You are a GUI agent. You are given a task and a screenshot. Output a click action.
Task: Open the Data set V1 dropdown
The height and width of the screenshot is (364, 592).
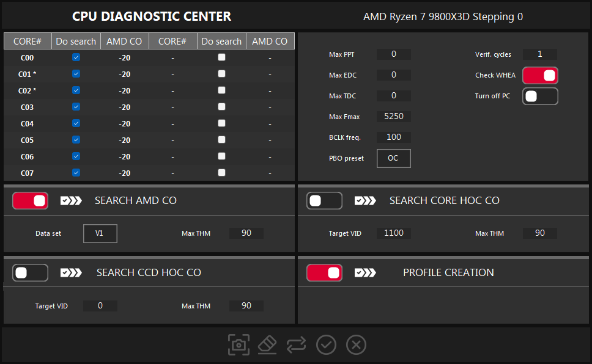click(100, 233)
